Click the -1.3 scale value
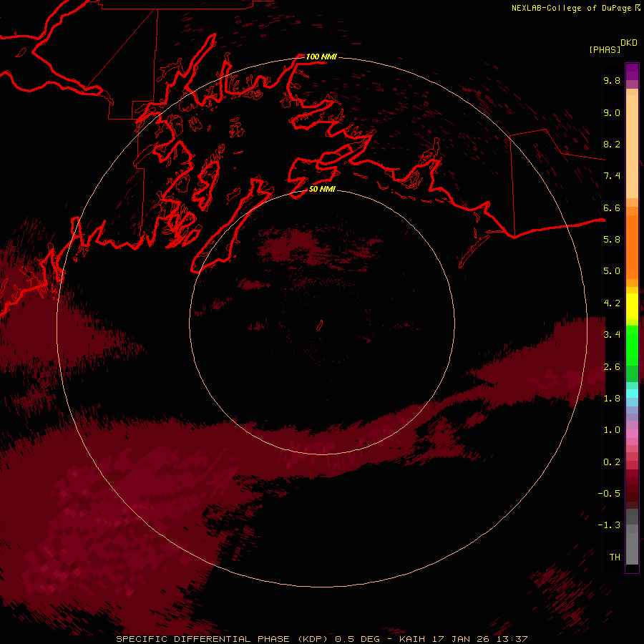644x644 pixels. [609, 525]
